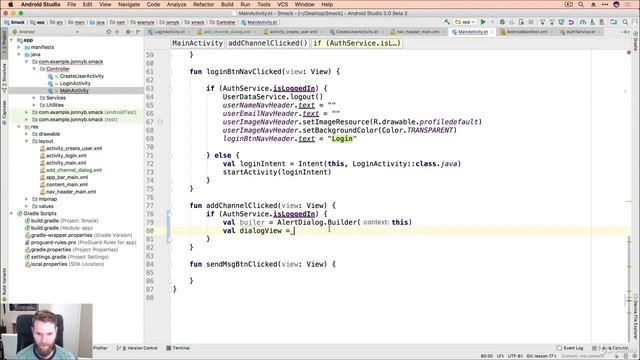Open the Build menu
Viewport: 640px width, 360px height.
coord(227,4)
